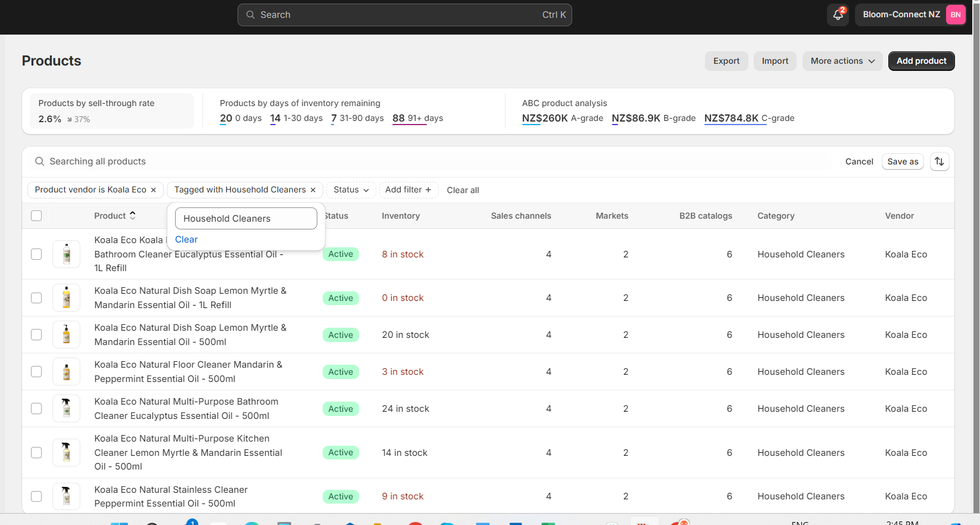Open the Status filter dropdown
The image size is (980, 525).
coord(351,190)
